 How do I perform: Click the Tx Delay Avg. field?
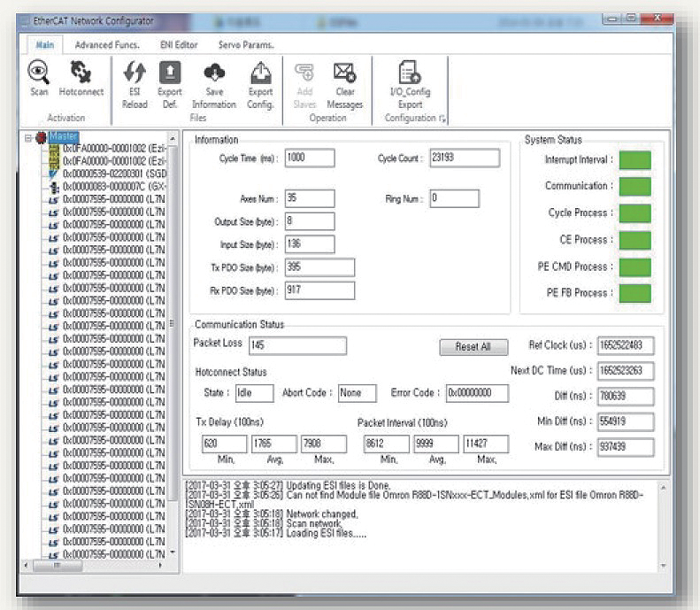click(274, 444)
